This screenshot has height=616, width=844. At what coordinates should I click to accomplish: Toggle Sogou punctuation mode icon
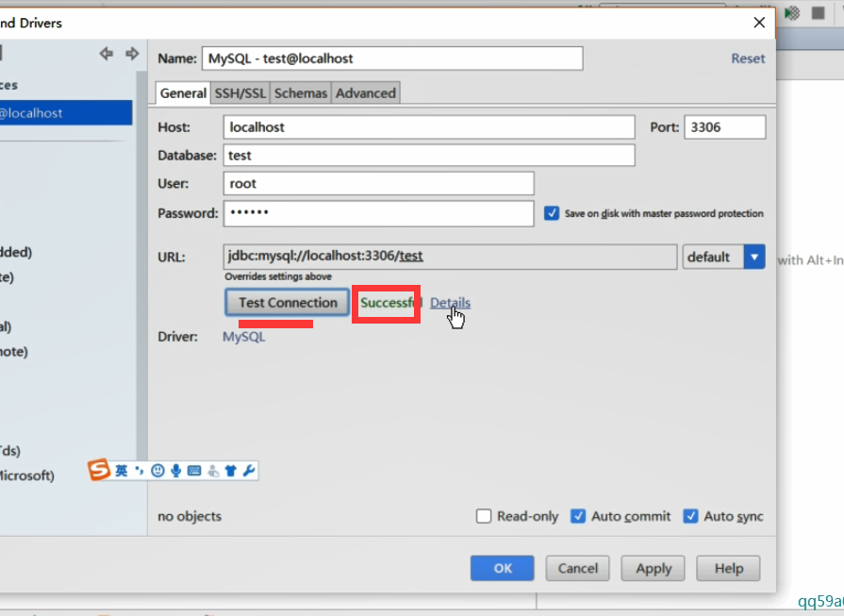click(x=140, y=471)
